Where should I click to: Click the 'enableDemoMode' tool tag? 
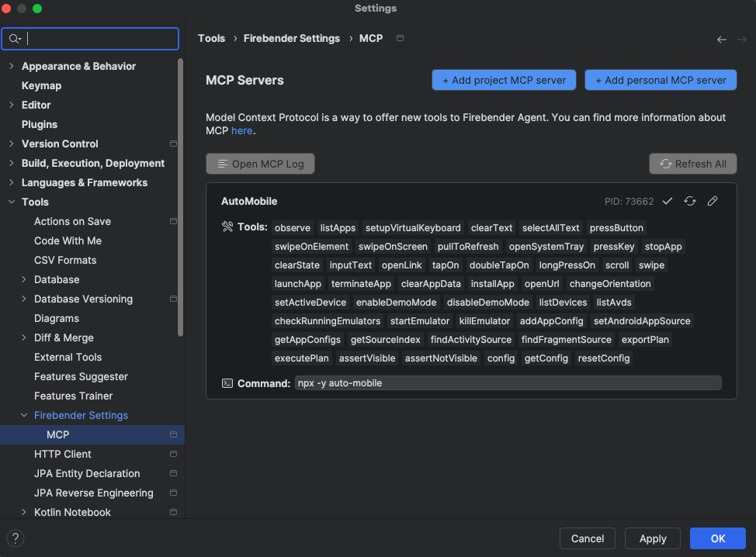tap(396, 303)
